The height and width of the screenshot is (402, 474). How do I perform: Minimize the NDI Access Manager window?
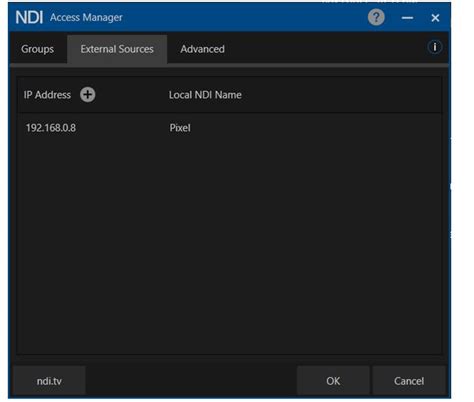(407, 18)
